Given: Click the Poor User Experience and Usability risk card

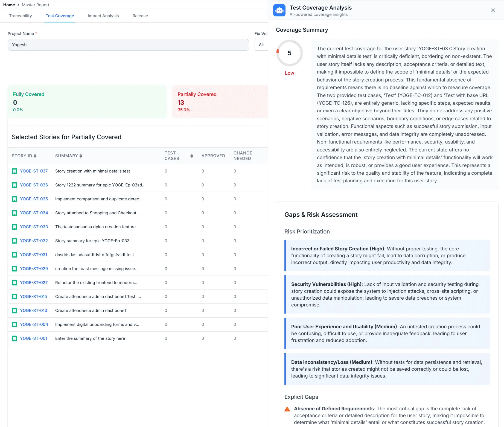Looking at the screenshot, I should pos(387,334).
